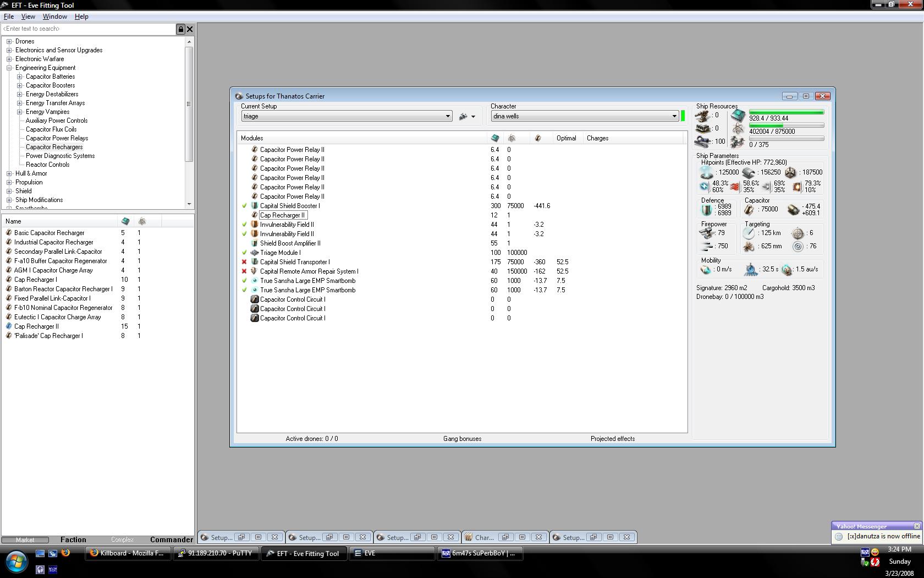924x578 pixels.
Task: Expand the Capacitor Batteries subcategory
Action: click(x=19, y=77)
